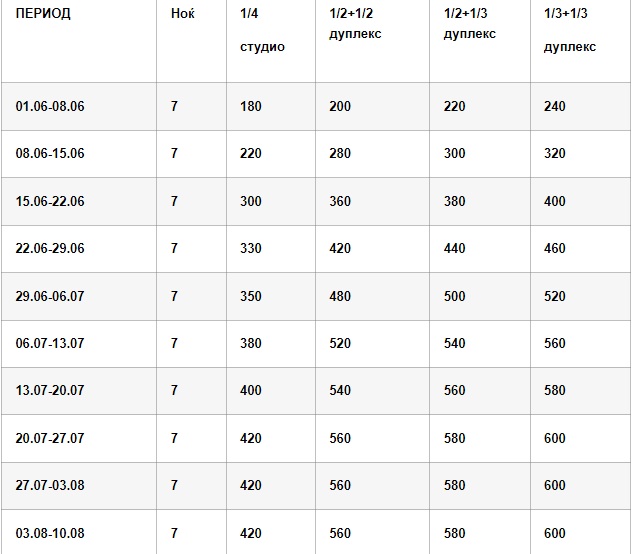Select the 15.06-22.06 period cell
Image resolution: width=632 pixels, height=554 pixels.
click(50, 201)
